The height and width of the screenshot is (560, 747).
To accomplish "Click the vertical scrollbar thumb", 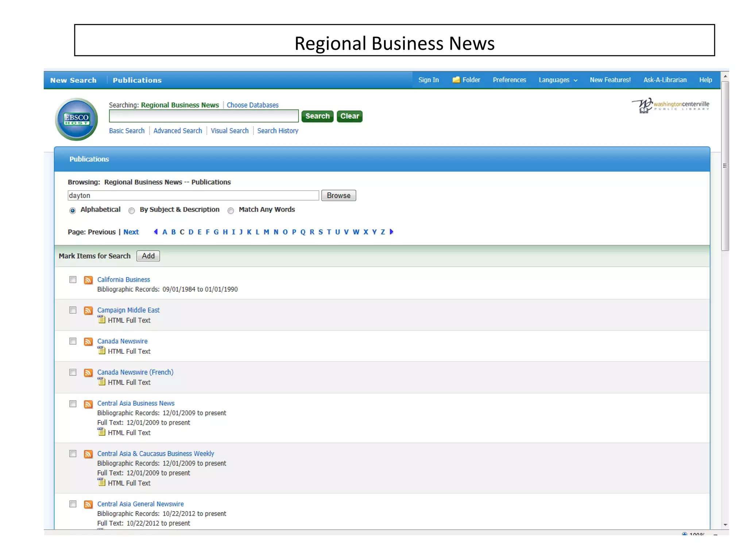I will pos(725,166).
